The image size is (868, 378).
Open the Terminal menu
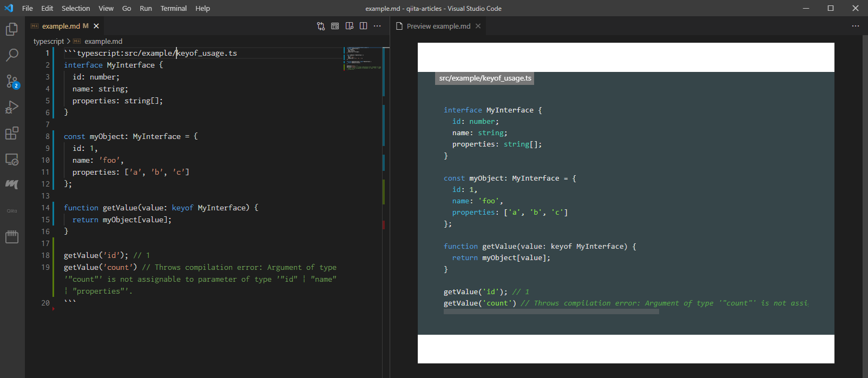(x=174, y=8)
